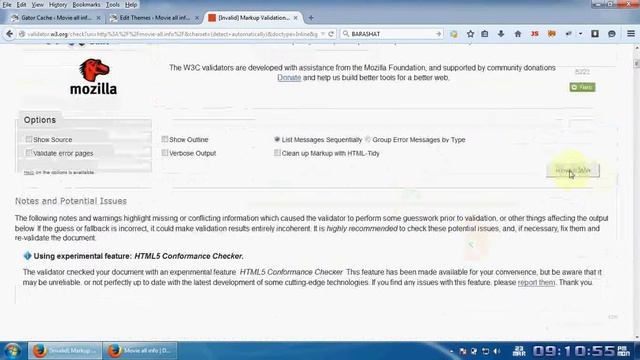Close the Edit Themes tab
The height and width of the screenshot is (360, 640).
point(197,18)
